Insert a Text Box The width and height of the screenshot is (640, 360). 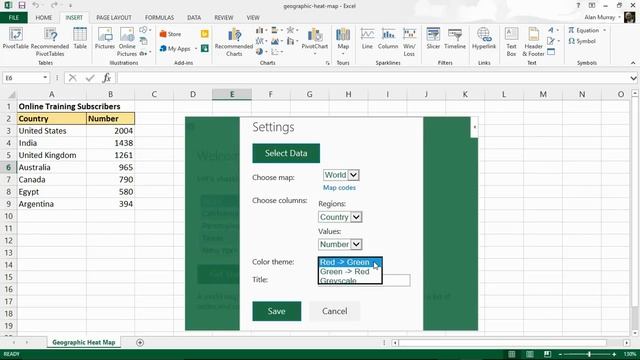pyautogui.click(x=511, y=42)
